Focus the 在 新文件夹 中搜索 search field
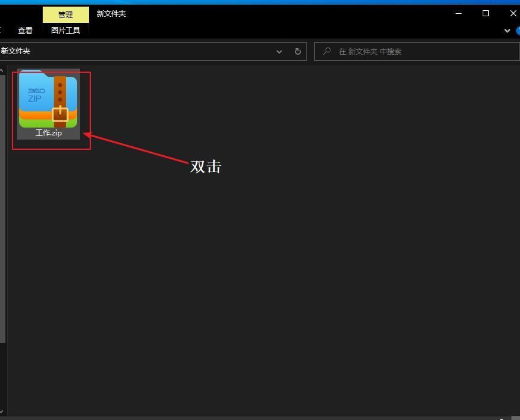 (416, 51)
